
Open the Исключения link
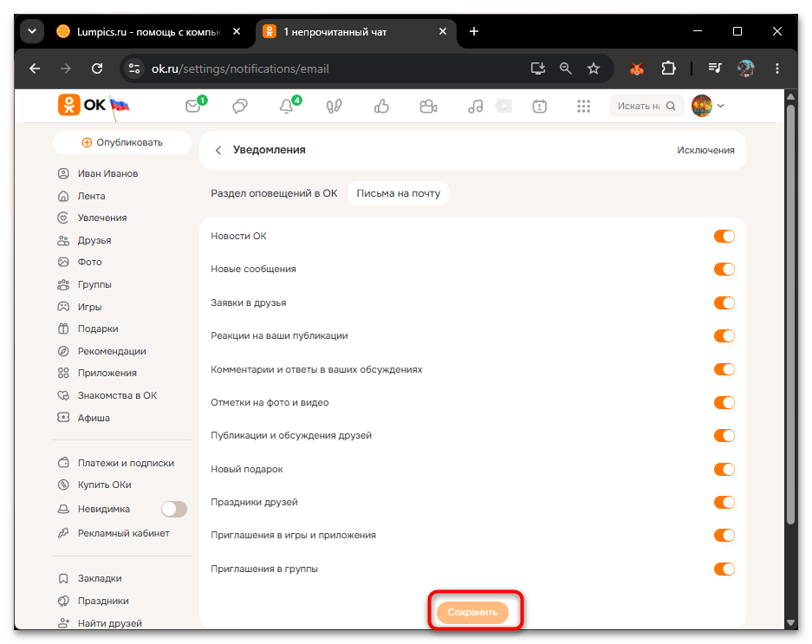(705, 150)
